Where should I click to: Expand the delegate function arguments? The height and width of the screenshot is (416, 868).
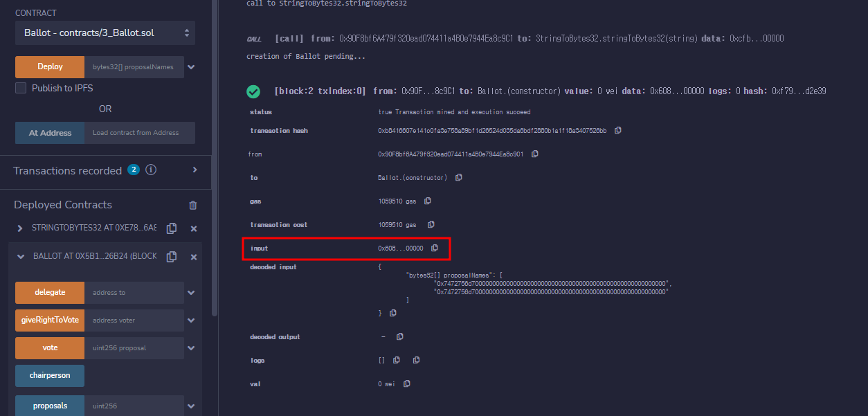(191, 293)
